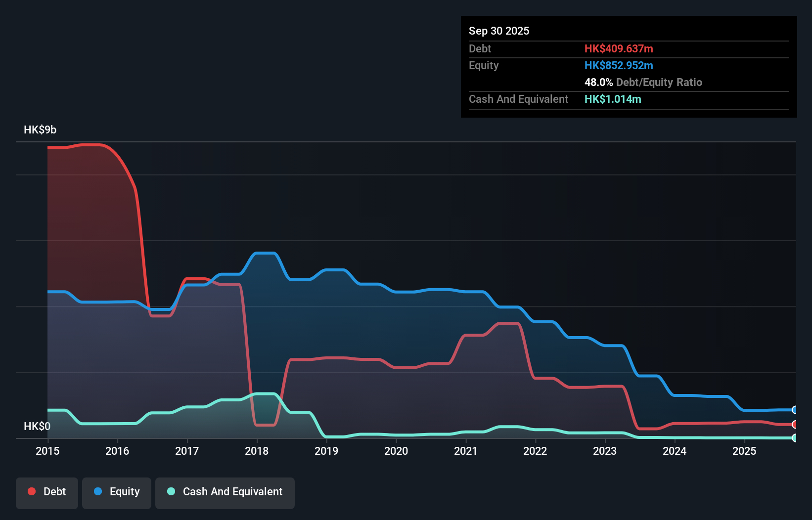Select the teal cash line endpoint marker
The width and height of the screenshot is (812, 520).
[795, 437]
